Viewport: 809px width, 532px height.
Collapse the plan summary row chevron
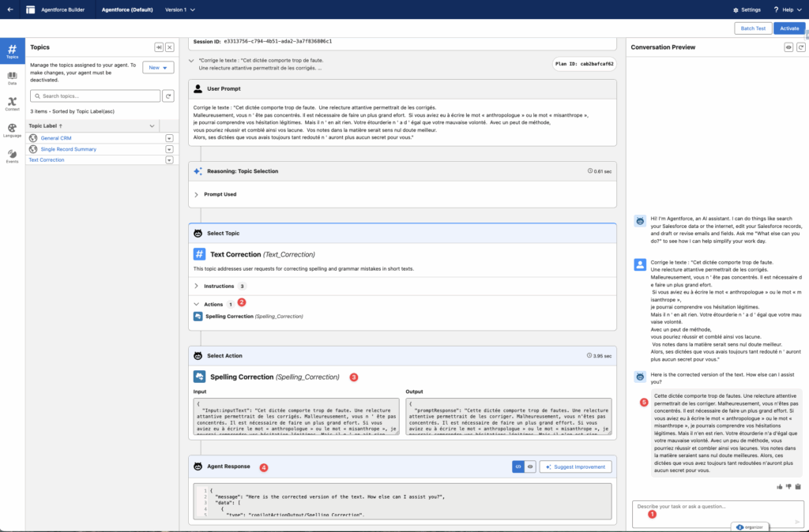coord(191,61)
